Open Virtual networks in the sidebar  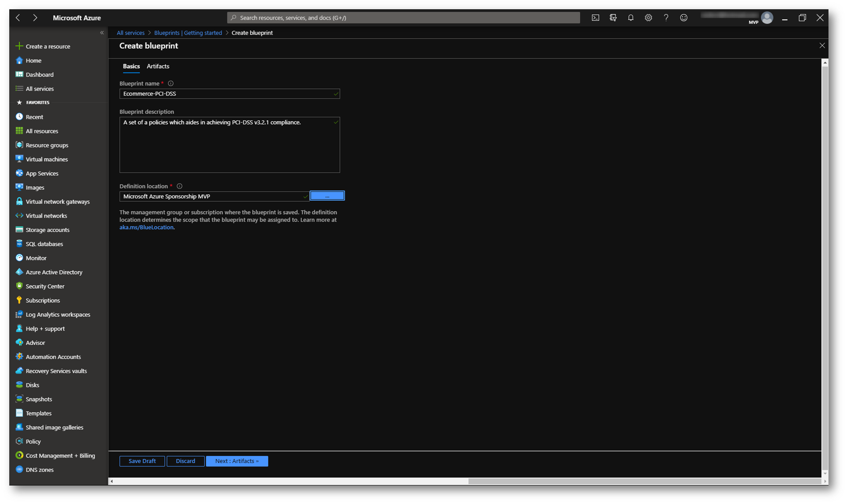coord(41,215)
